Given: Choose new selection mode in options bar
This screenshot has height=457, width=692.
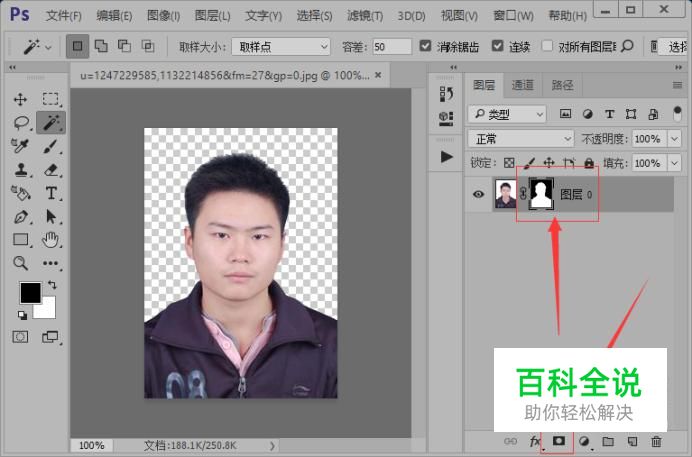Looking at the screenshot, I should (78, 46).
